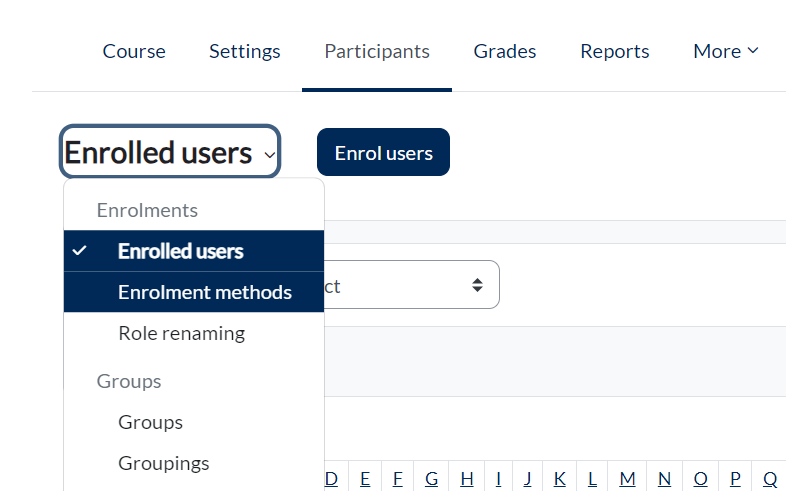Filter names by letter Q
This screenshot has width=786, height=491.
click(770, 479)
